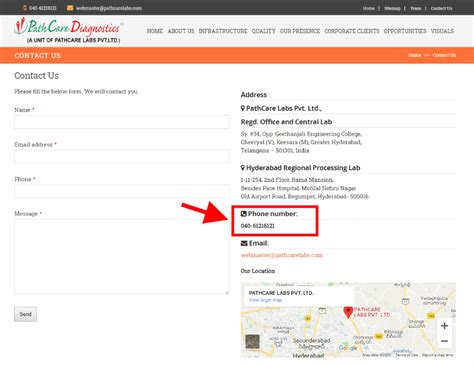Click the Google logo on the map

click(348, 347)
